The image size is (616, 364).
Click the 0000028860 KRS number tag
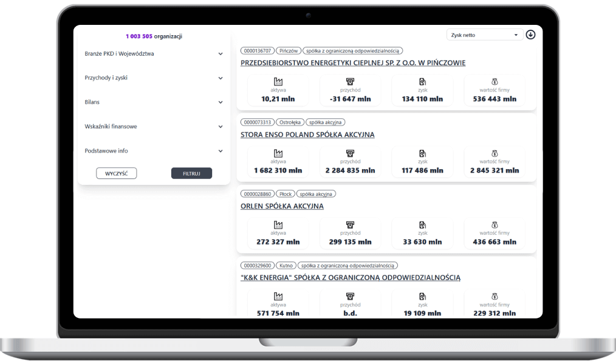258,194
